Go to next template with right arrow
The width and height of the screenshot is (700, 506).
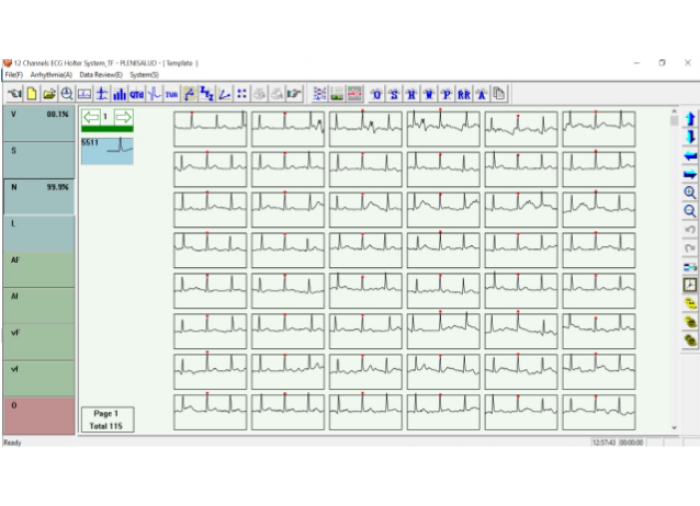123,117
